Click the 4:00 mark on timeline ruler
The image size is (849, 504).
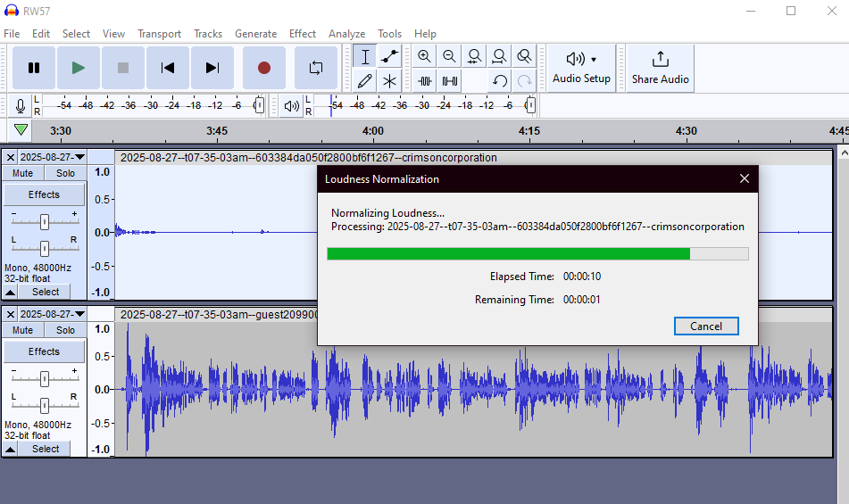[x=372, y=131]
